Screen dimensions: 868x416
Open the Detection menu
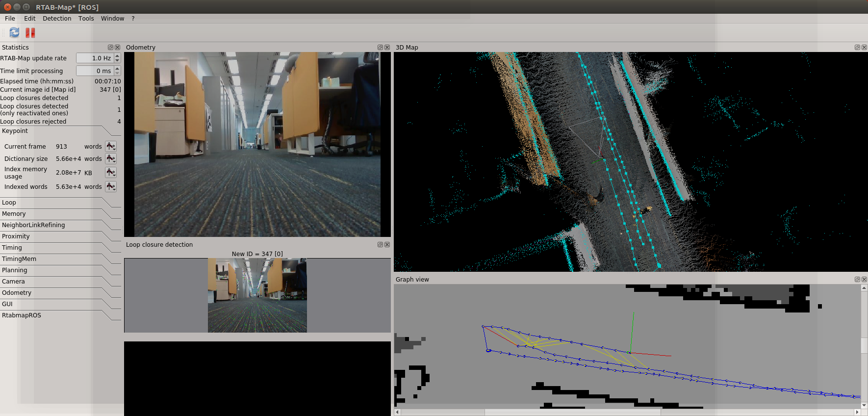[x=57, y=19]
